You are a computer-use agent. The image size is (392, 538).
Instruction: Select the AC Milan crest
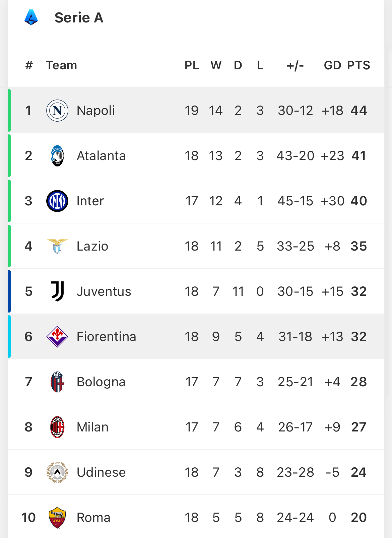click(x=57, y=427)
